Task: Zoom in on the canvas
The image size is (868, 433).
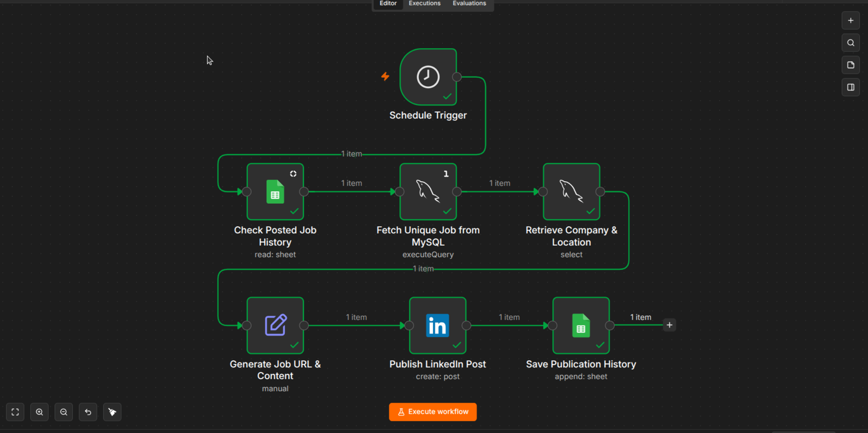Action: (x=40, y=412)
